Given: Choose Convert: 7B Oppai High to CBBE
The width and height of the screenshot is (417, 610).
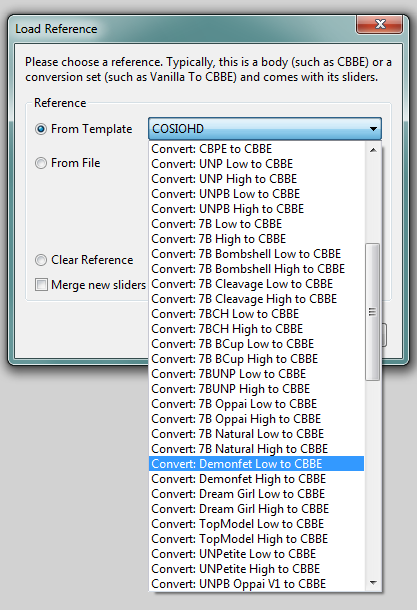Looking at the screenshot, I should (256, 419).
